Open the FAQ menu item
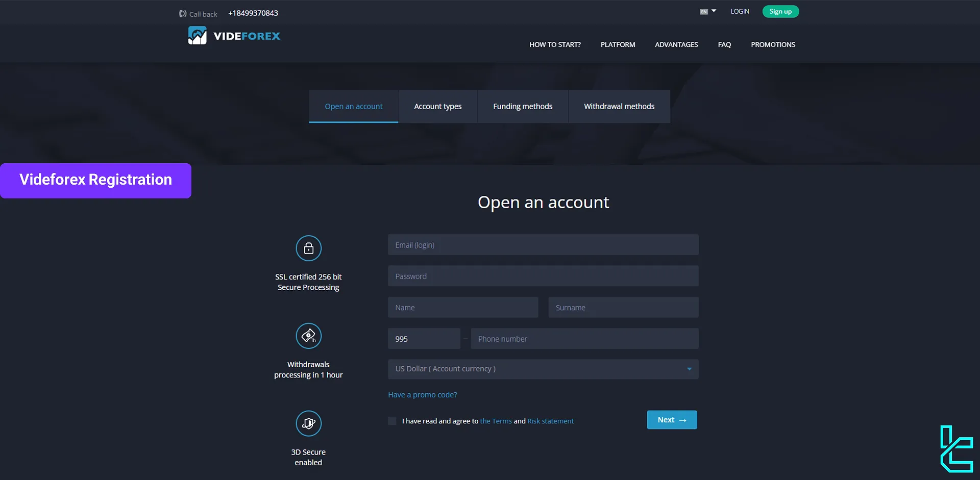The width and height of the screenshot is (980, 480). tap(724, 44)
